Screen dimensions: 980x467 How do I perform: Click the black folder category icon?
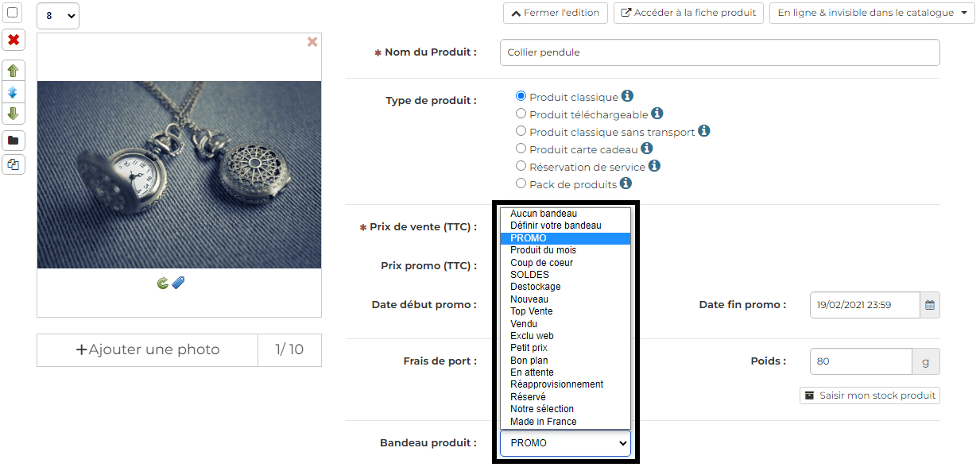14,141
